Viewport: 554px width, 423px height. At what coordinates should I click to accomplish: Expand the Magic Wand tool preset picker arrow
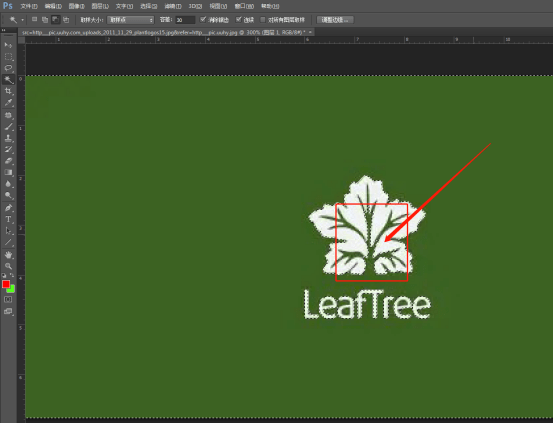pyautogui.click(x=22, y=20)
